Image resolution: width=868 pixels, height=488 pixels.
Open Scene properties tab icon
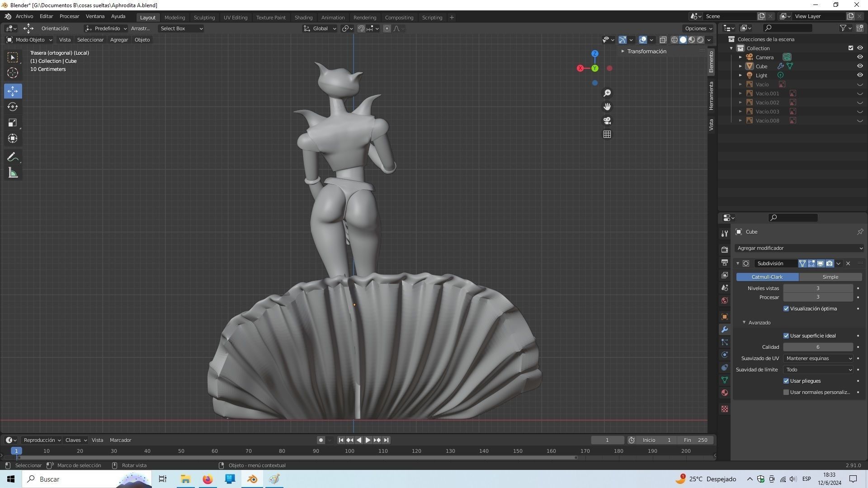[725, 288]
